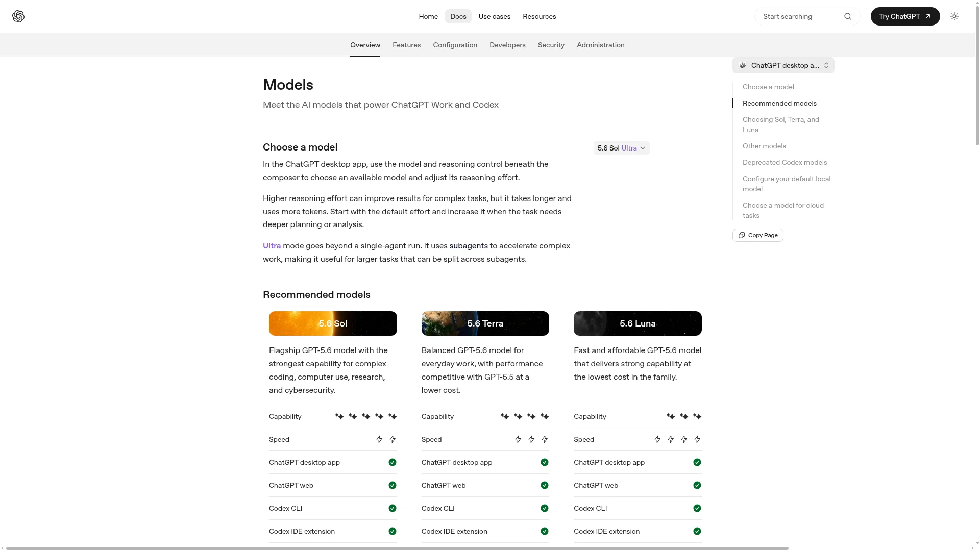The width and height of the screenshot is (980, 551).
Task: Click the 5.6 Sol banner thumbnail
Action: pos(333,323)
